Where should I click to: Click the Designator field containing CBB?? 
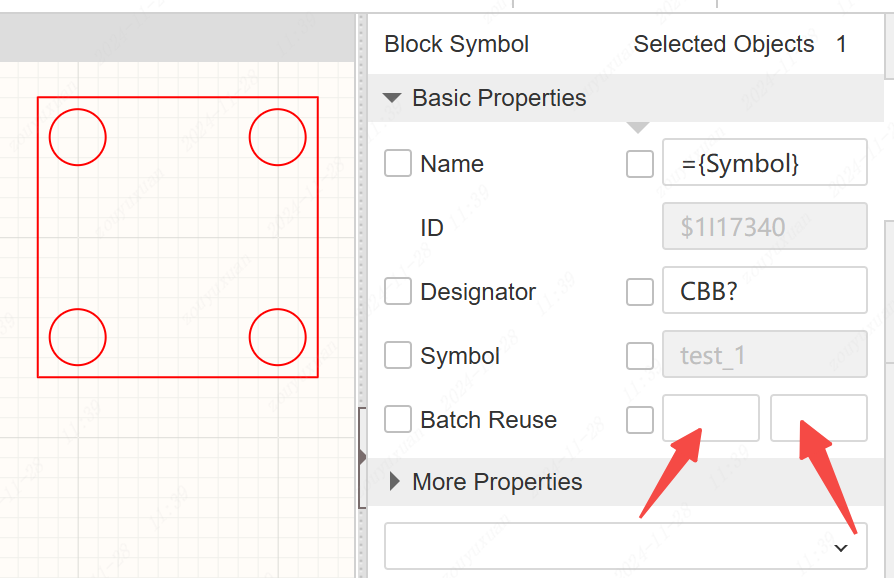coord(764,291)
